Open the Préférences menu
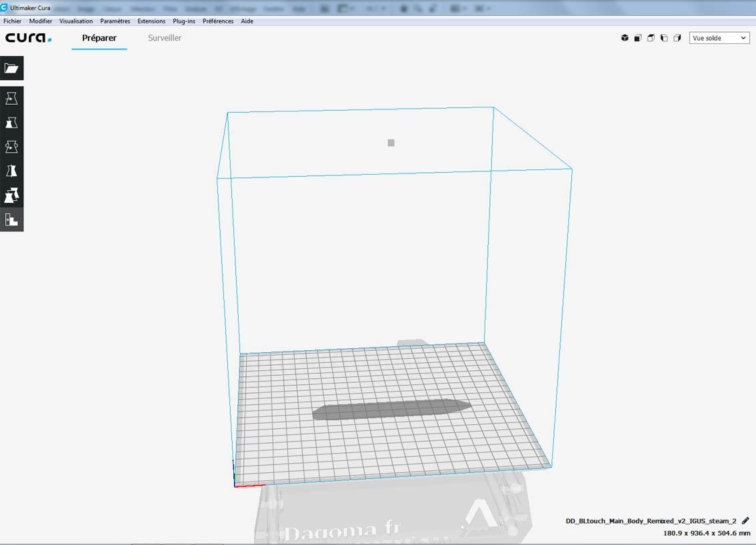This screenshot has height=545, width=756. (218, 21)
